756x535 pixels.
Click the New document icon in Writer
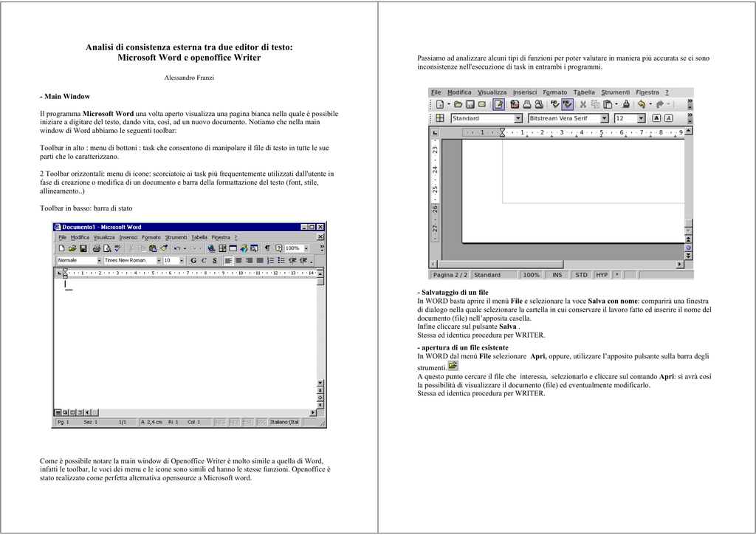click(x=440, y=104)
